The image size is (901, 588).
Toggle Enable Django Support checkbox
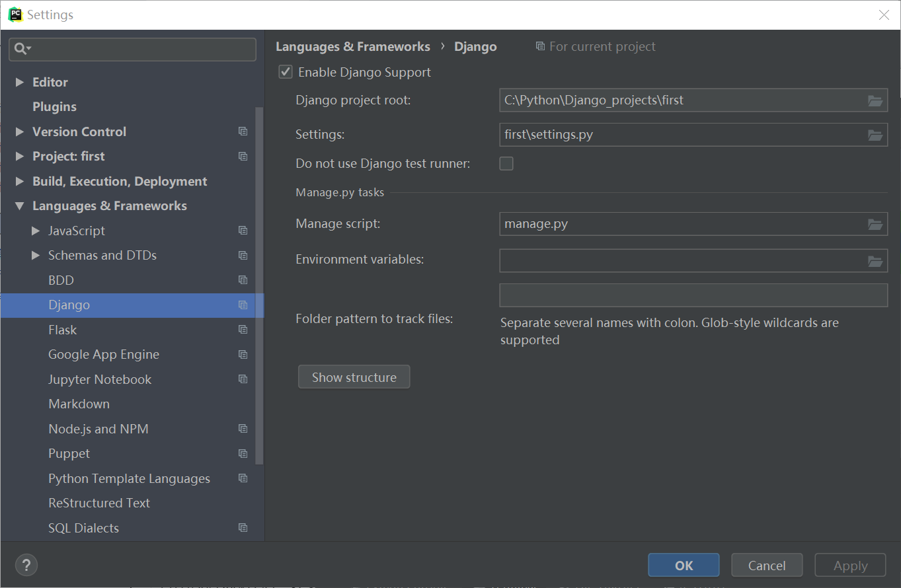(286, 72)
